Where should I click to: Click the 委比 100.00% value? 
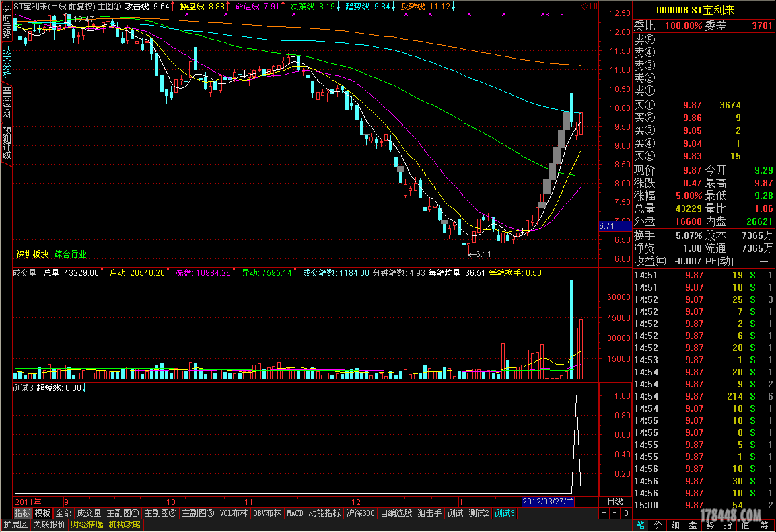click(x=683, y=26)
